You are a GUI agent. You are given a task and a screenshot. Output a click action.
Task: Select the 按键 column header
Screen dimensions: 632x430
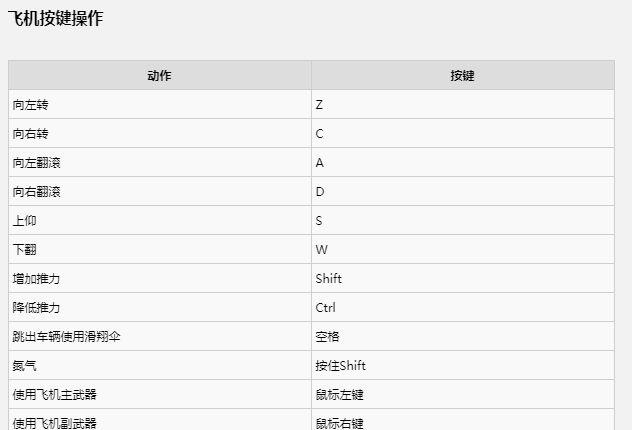point(462,75)
